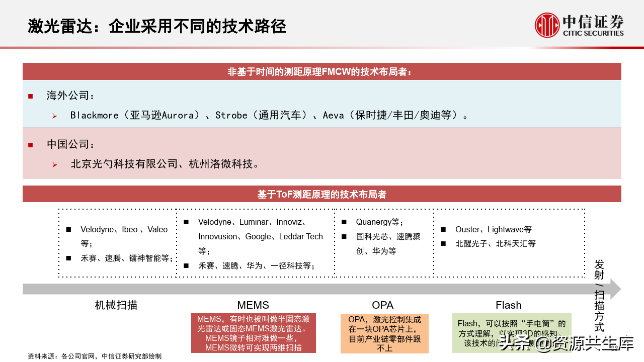Click the Velodyne、Luminar、Innoviz bullet text
Viewport: 644px width, 362px height.
point(260,236)
